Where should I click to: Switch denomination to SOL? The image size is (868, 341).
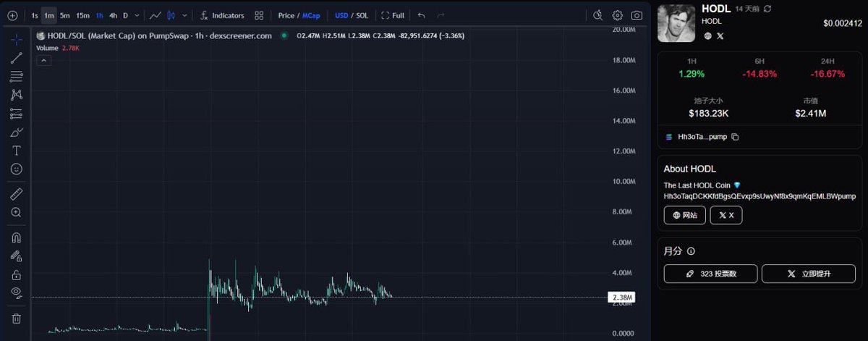coord(362,15)
